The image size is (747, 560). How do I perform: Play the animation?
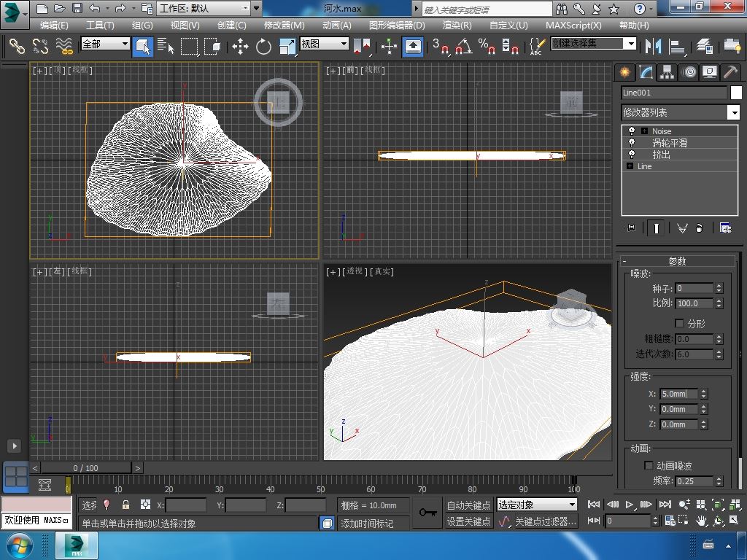pos(630,505)
